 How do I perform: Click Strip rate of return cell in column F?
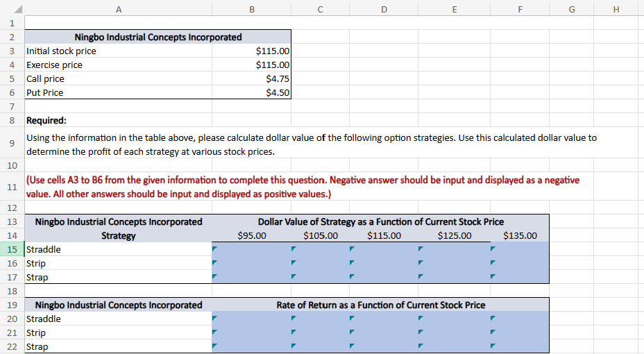[x=520, y=332]
